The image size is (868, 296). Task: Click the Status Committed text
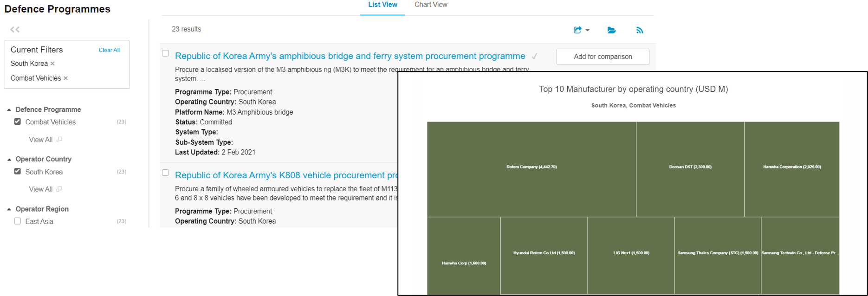click(203, 122)
